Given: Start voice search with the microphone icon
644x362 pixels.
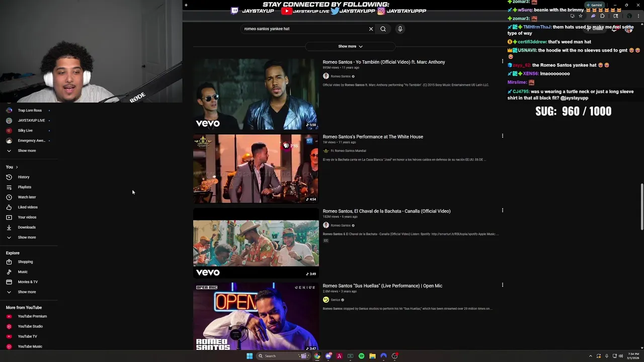Looking at the screenshot, I should point(400,29).
